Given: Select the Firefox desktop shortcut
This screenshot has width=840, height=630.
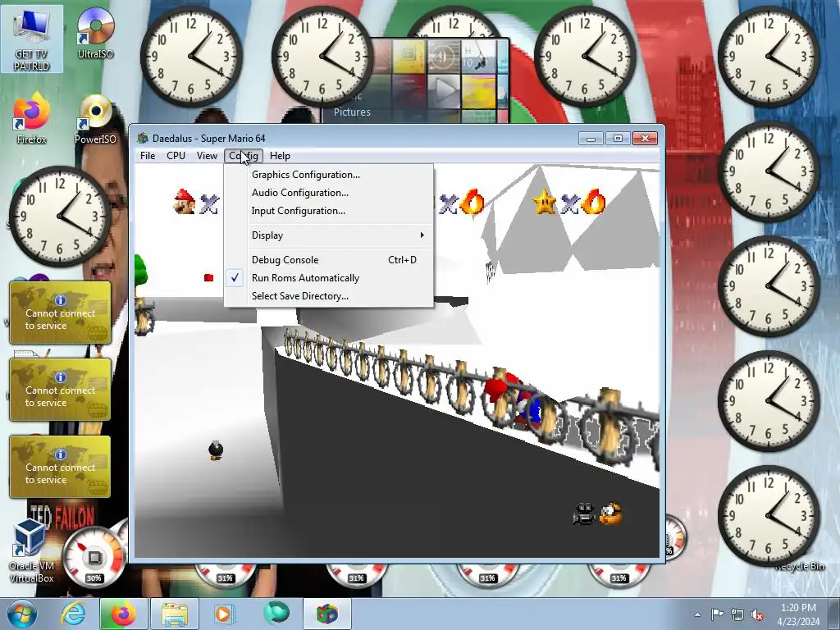Looking at the screenshot, I should click(32, 119).
